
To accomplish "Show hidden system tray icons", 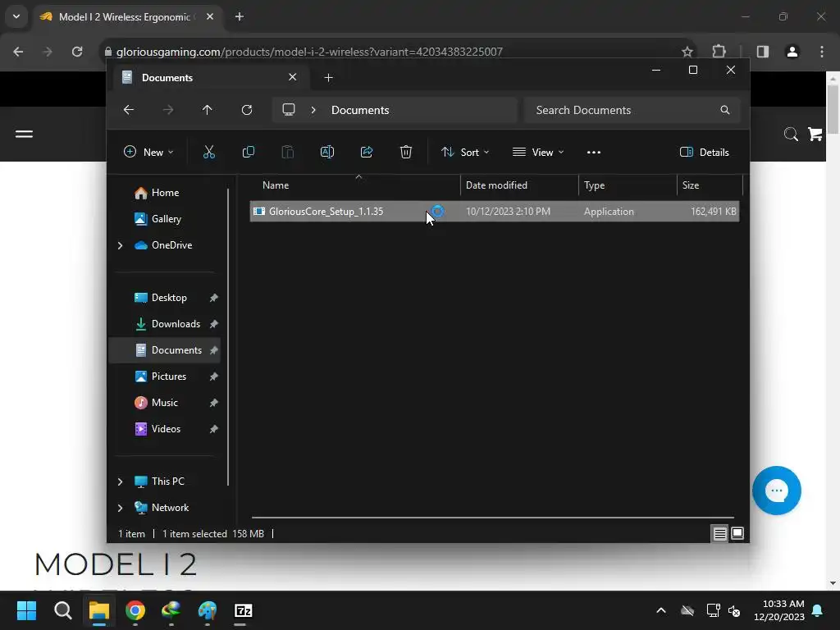I will pos(661,610).
